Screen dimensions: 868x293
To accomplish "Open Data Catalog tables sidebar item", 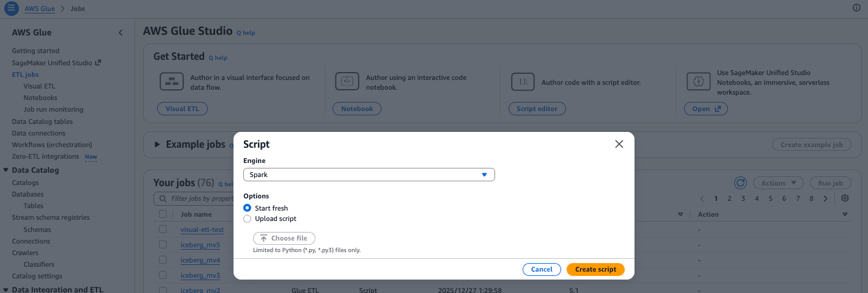I will coord(42,121).
